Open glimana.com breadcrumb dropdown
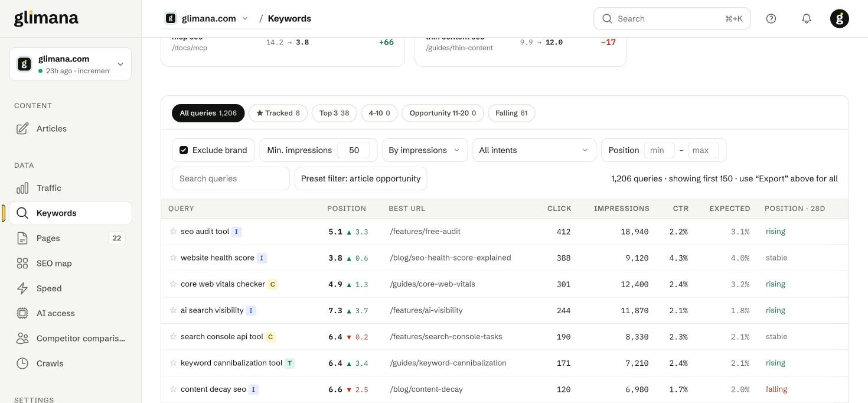This screenshot has height=403, width=868. (207, 19)
